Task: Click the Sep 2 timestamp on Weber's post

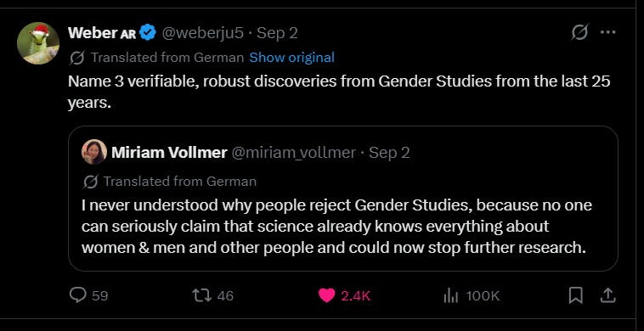Action: pyautogui.click(x=277, y=33)
